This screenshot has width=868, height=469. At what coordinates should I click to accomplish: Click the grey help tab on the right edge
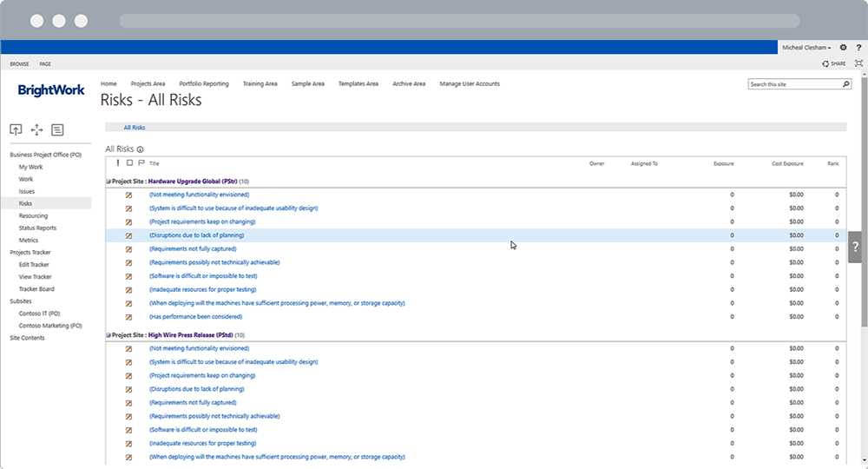pos(855,247)
